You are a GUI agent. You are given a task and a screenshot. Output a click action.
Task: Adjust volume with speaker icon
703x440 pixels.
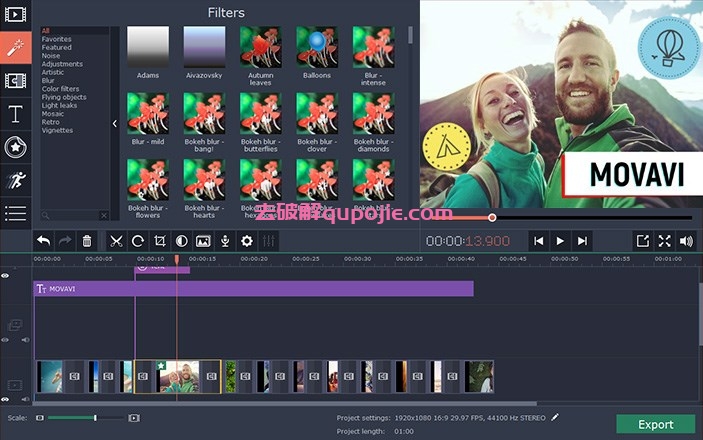[686, 241]
